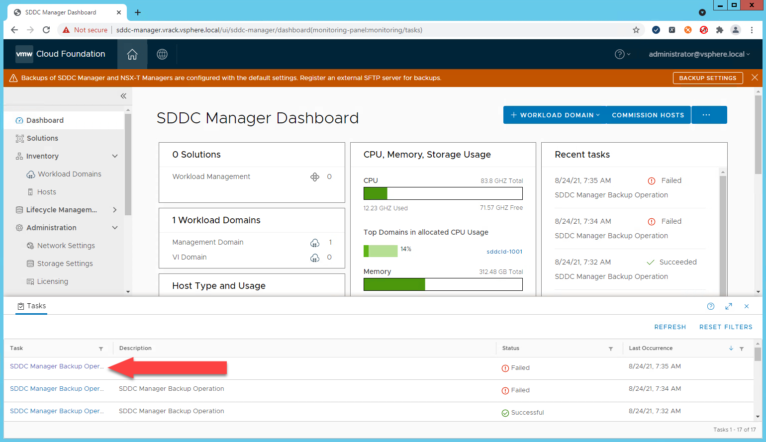Open the Chrome three-dot menu
The height and width of the screenshot is (442, 766).
pyautogui.click(x=752, y=30)
